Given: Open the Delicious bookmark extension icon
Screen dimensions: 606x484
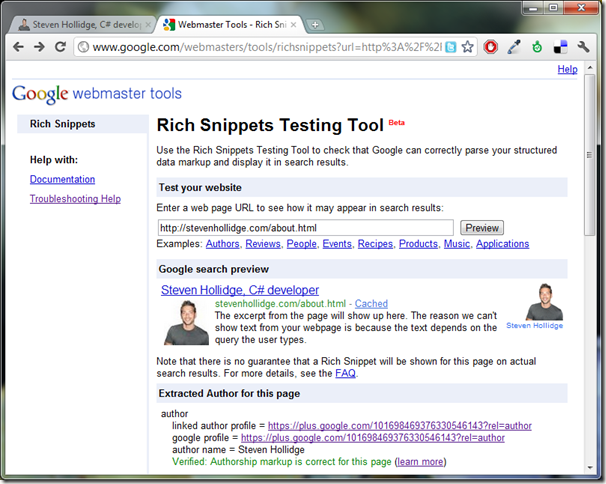Looking at the screenshot, I should [560, 47].
